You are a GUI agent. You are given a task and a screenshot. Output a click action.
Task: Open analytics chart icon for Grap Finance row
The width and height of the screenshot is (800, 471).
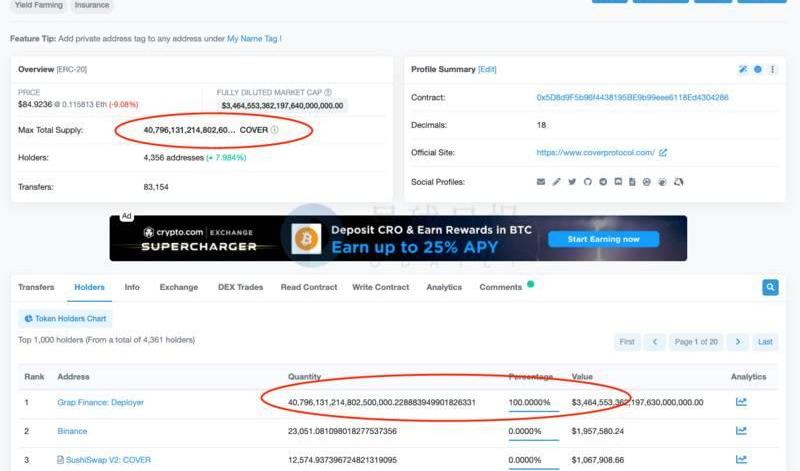(741, 402)
